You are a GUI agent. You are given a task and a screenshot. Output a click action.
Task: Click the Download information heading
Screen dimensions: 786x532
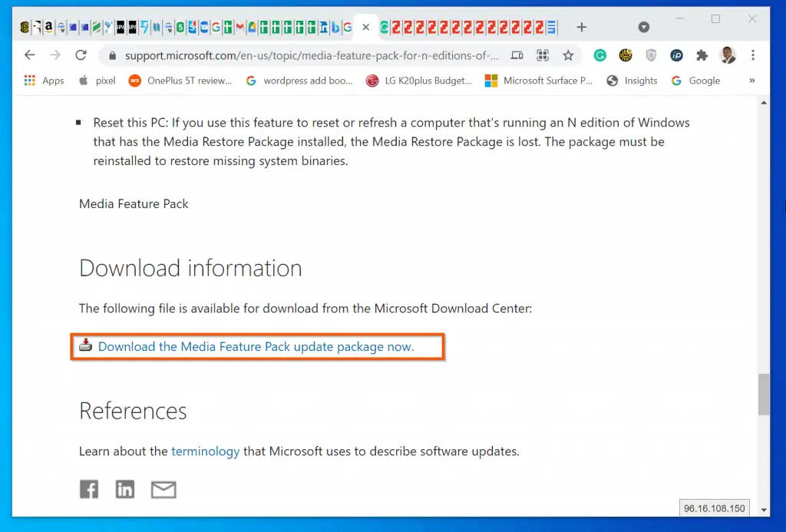click(190, 268)
